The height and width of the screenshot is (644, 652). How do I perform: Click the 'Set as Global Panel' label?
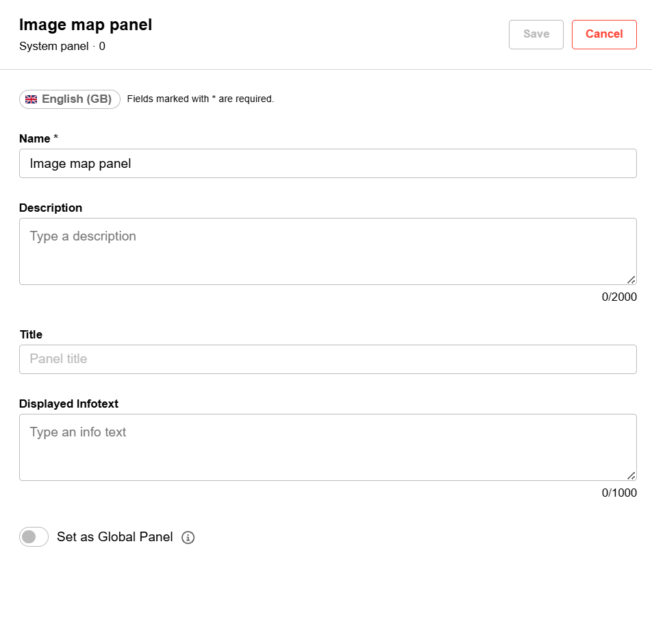[x=114, y=537]
